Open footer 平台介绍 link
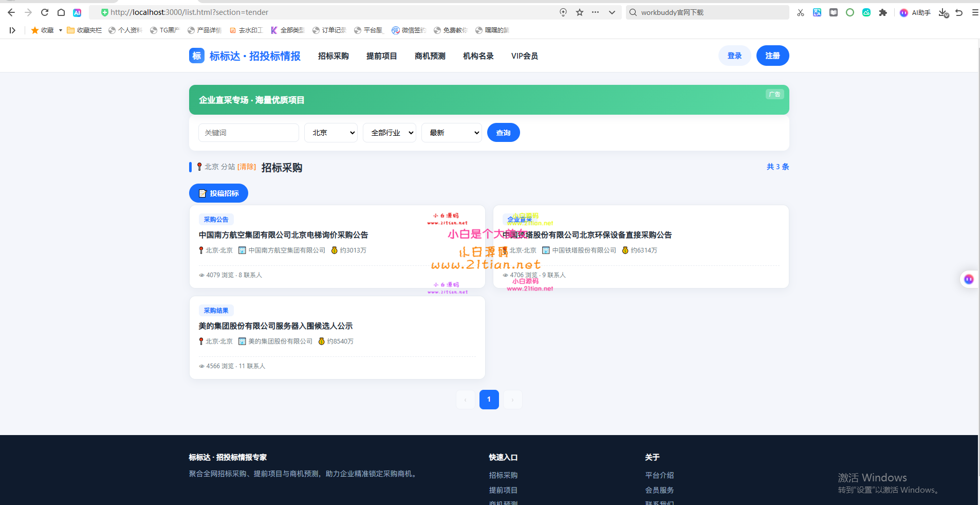The height and width of the screenshot is (505, 980). pos(659,475)
